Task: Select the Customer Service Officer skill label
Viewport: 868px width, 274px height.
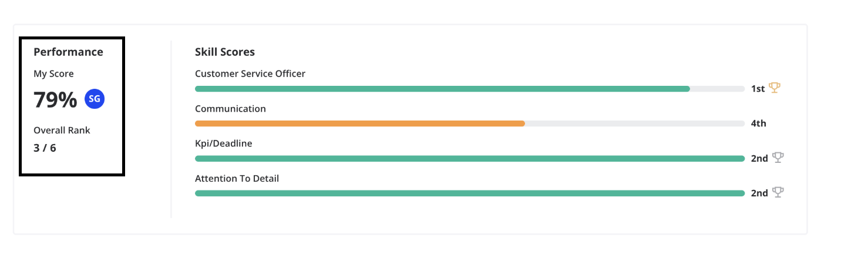Action: pos(250,73)
